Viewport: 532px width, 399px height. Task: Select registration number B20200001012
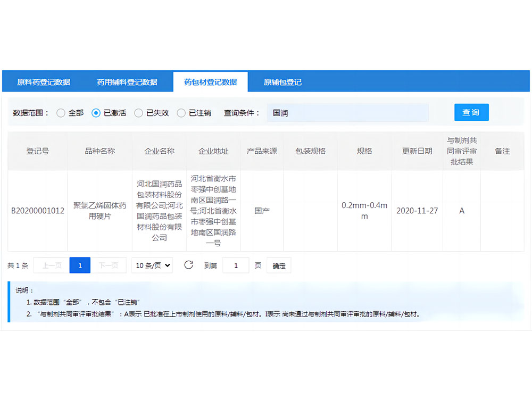point(37,211)
